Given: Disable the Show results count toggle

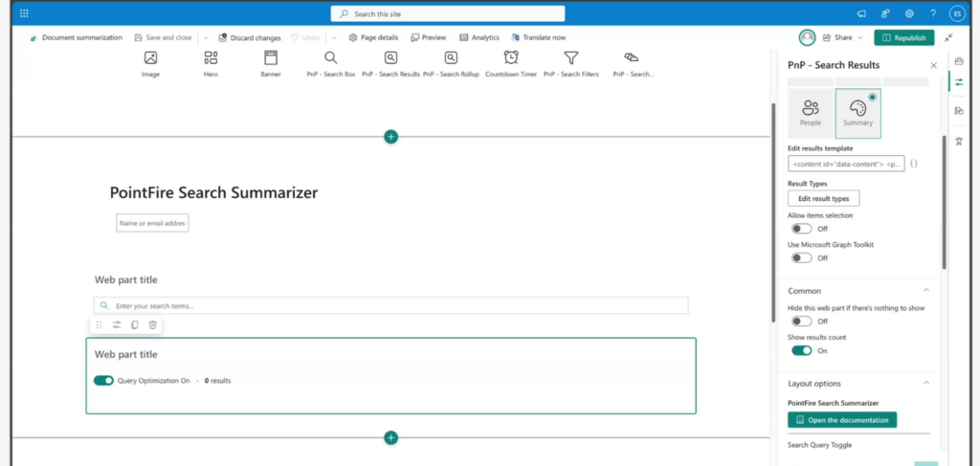Looking at the screenshot, I should (x=801, y=350).
